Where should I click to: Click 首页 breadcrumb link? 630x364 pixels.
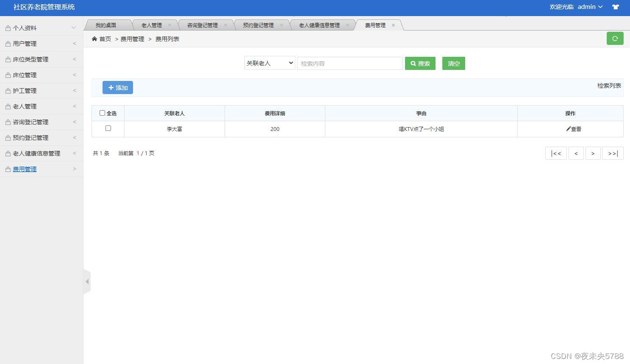(105, 39)
